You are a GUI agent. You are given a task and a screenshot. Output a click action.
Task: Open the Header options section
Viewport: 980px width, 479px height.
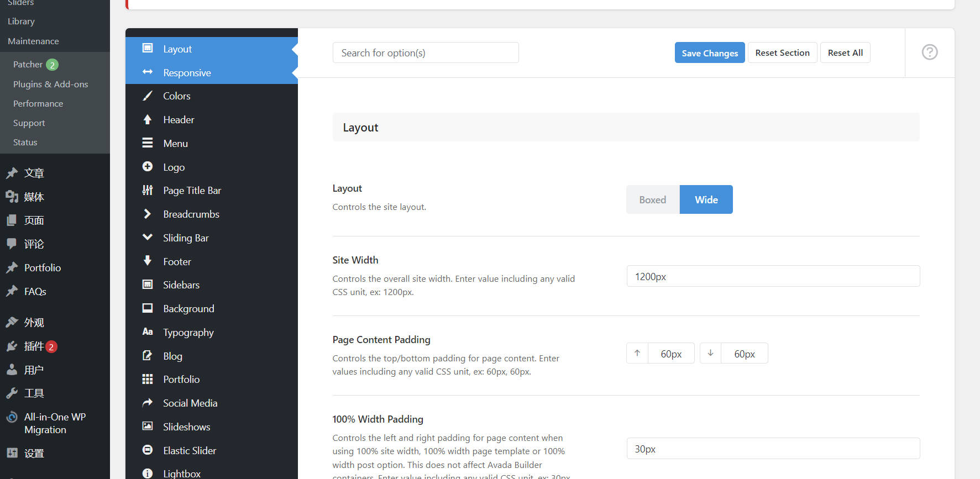pyautogui.click(x=212, y=119)
